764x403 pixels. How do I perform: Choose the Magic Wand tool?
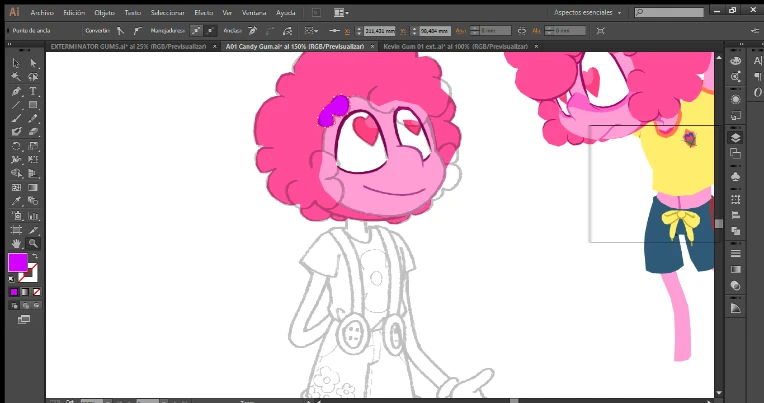(16, 77)
